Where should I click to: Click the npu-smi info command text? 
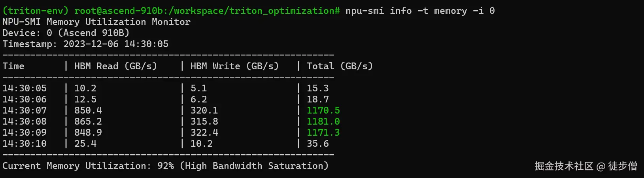coord(420,11)
